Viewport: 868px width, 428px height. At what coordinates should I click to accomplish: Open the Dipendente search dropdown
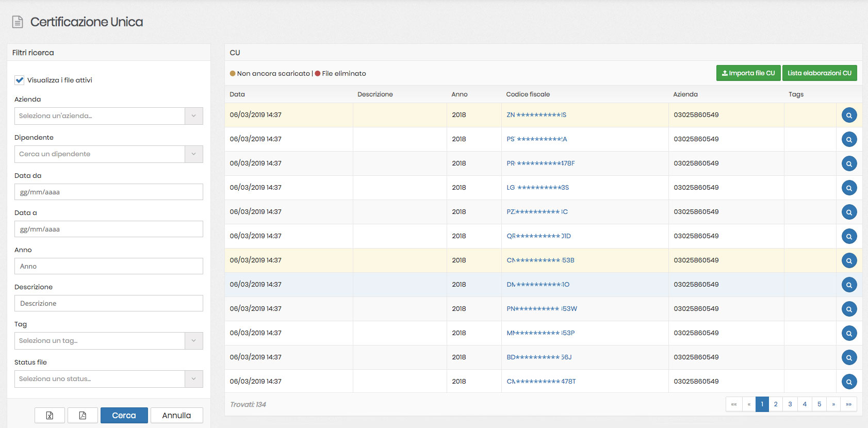(x=193, y=154)
